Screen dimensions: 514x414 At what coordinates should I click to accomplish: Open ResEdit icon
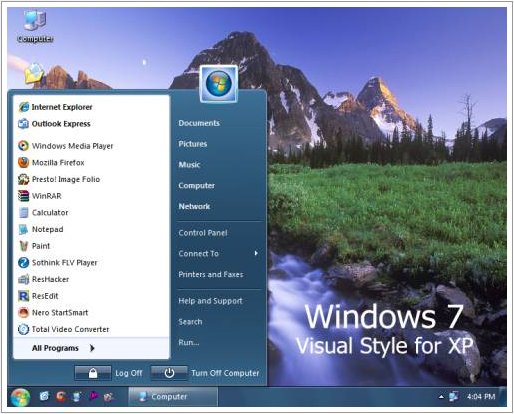(23, 296)
